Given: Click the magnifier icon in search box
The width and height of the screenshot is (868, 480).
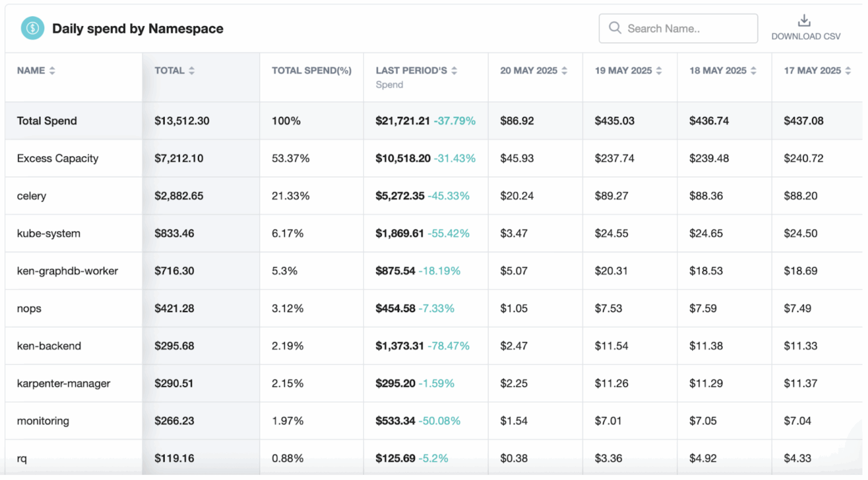Looking at the screenshot, I should coord(615,28).
